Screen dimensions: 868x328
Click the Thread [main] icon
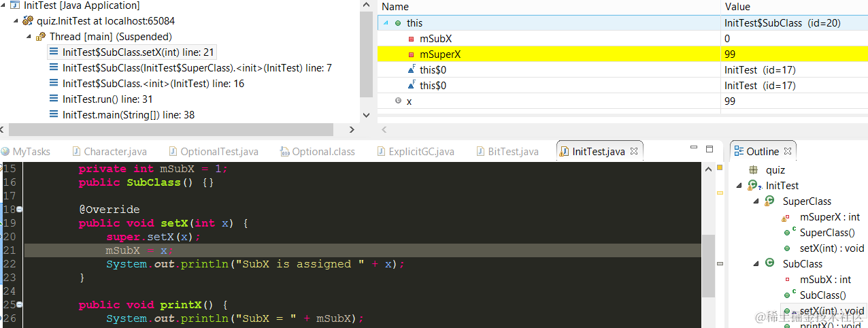tap(41, 36)
